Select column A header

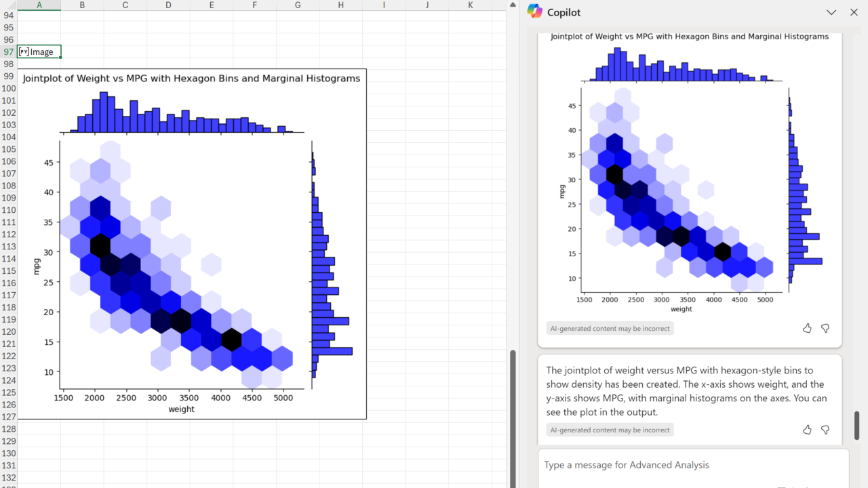[x=39, y=5]
